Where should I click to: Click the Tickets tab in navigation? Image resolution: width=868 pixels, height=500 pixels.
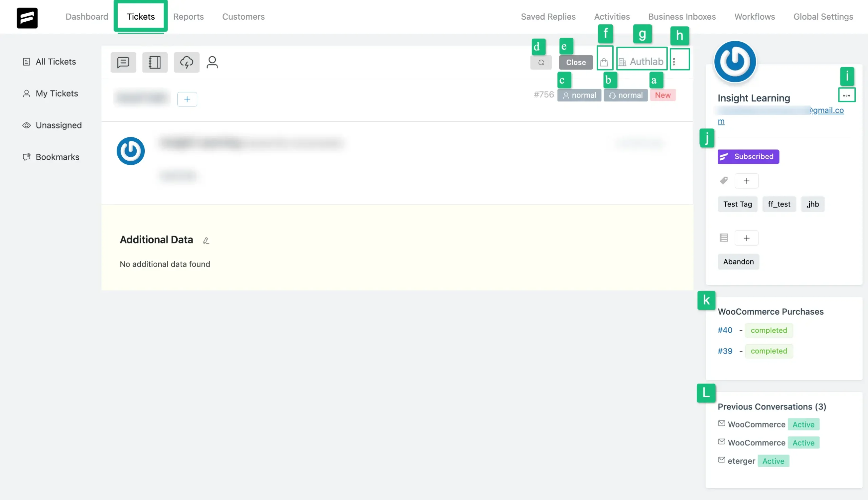(x=141, y=16)
